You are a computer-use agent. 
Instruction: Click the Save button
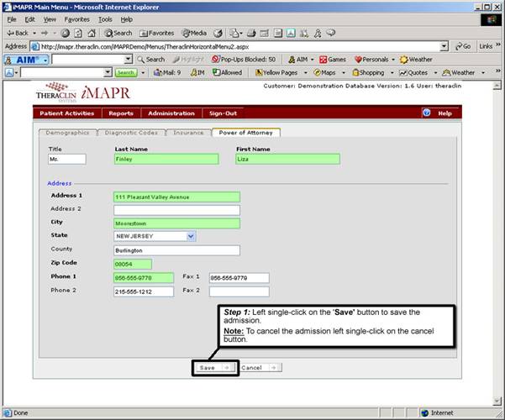tap(214, 367)
